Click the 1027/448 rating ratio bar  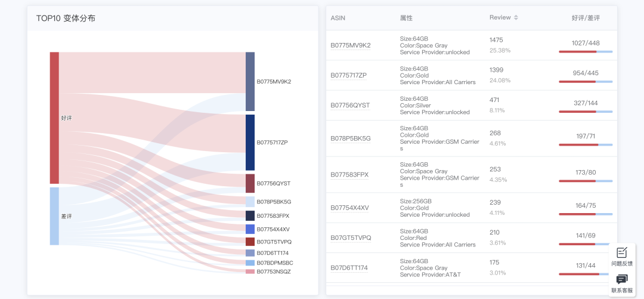coord(585,51)
